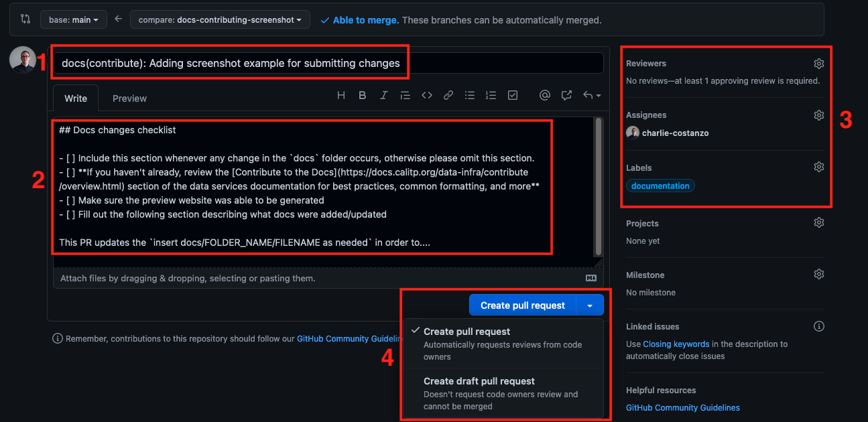Image resolution: width=868 pixels, height=422 pixels.
Task: Add a link using the chain icon
Action: [448, 96]
